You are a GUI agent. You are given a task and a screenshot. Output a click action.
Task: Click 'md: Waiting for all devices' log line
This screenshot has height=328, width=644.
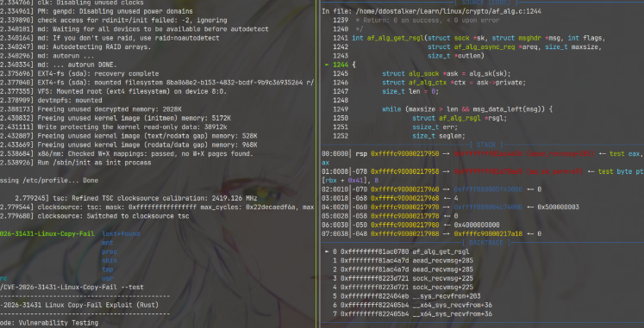(x=134, y=29)
